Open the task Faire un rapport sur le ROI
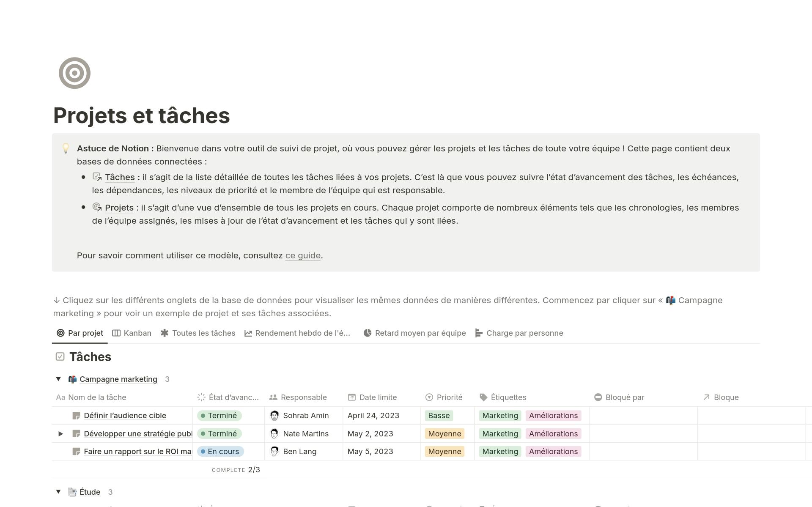This screenshot has height=507, width=812. click(x=140, y=451)
